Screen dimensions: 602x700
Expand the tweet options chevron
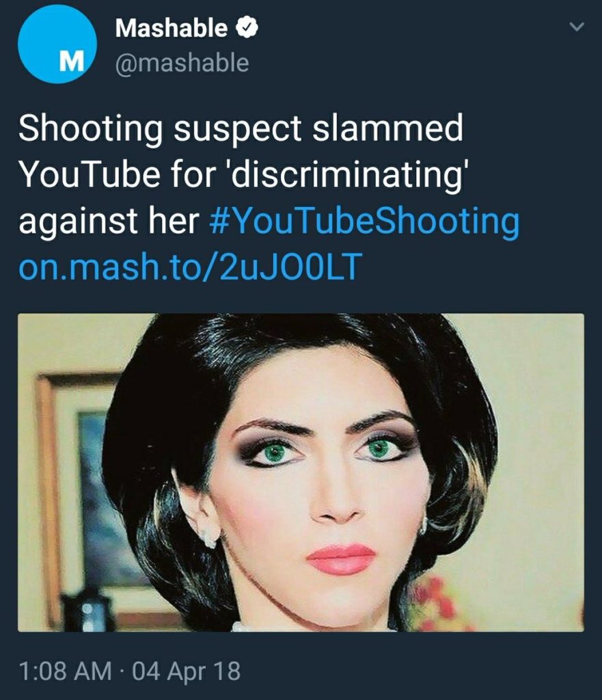coord(577,27)
